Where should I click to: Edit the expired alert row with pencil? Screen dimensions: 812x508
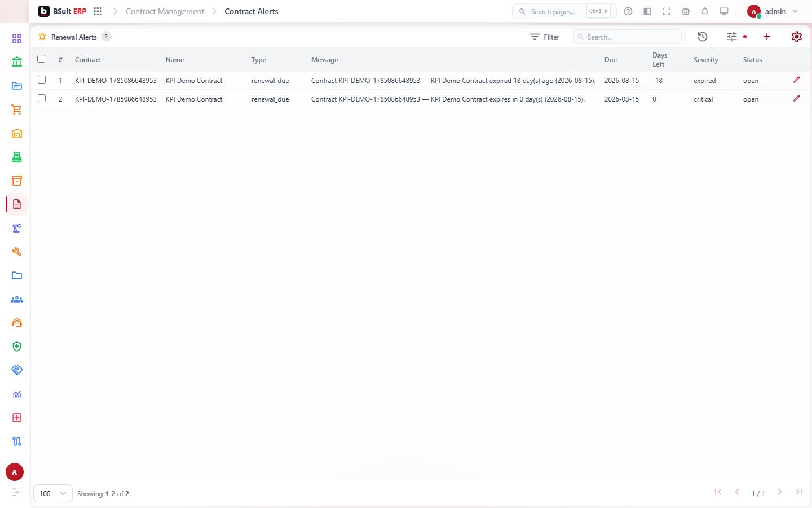click(797, 80)
